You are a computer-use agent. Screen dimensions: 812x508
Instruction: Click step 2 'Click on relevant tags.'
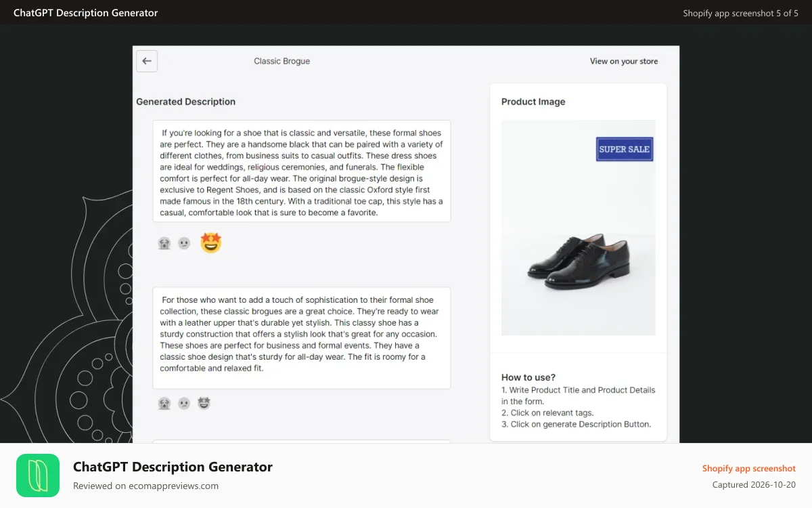(x=547, y=412)
